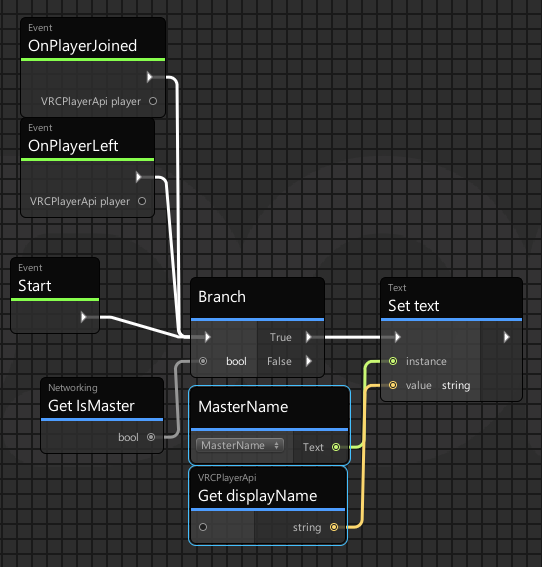Click the Branch True output arrow

(x=308, y=337)
